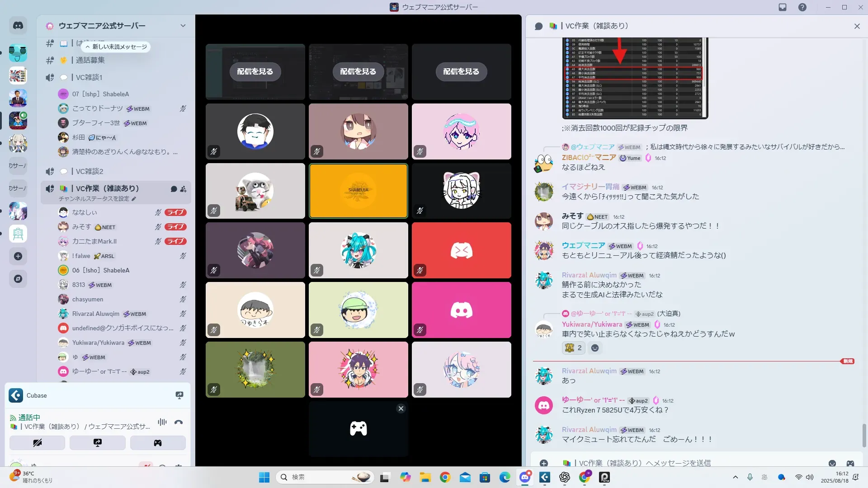Open noise suppression waveform settings
Viewport: 868px width, 488px height.
(x=162, y=422)
